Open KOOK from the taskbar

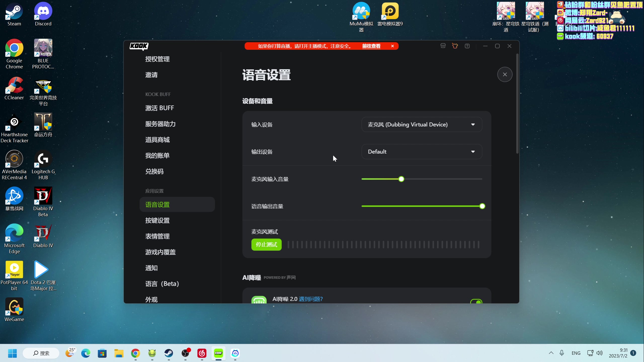[x=218, y=353]
